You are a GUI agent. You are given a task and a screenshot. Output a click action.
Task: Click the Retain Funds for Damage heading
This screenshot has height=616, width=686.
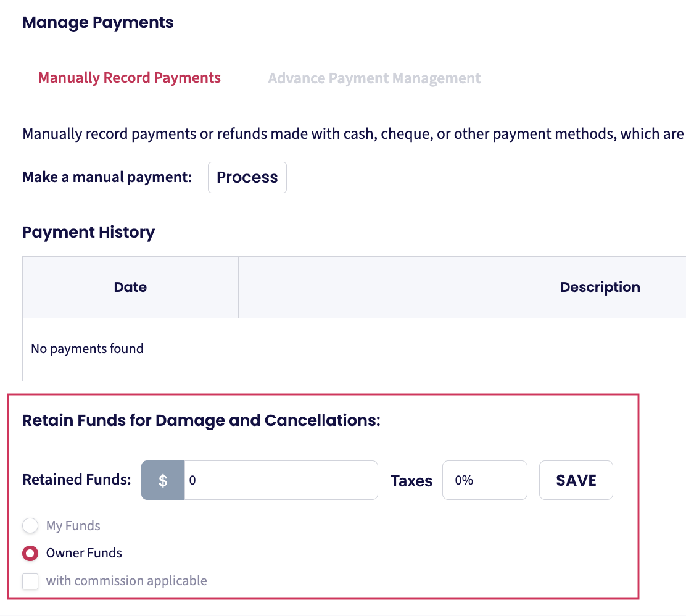201,421
